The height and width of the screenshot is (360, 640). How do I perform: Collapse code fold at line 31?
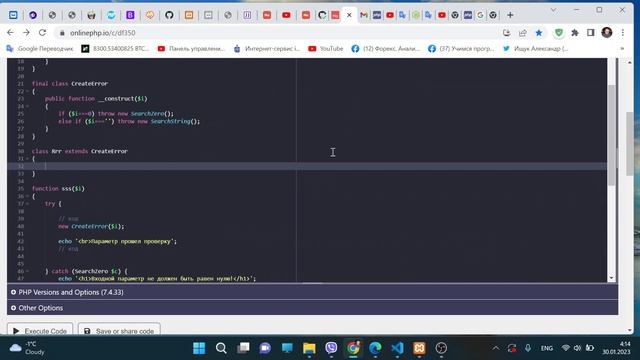27,159
